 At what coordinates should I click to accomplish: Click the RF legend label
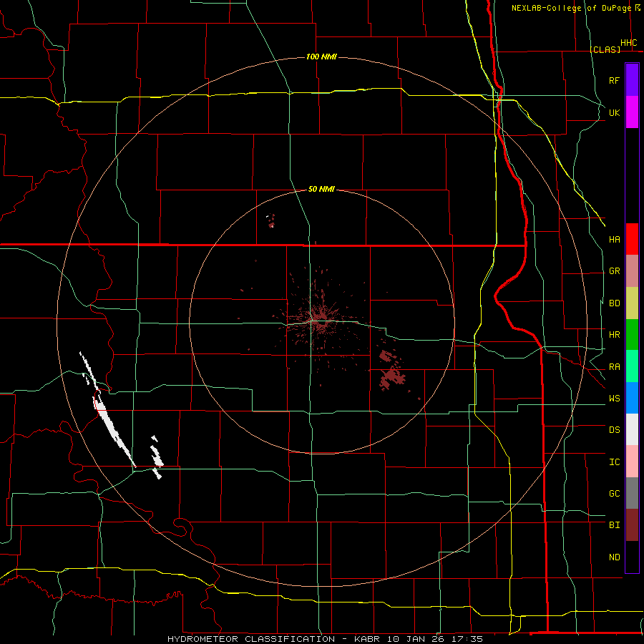(614, 80)
